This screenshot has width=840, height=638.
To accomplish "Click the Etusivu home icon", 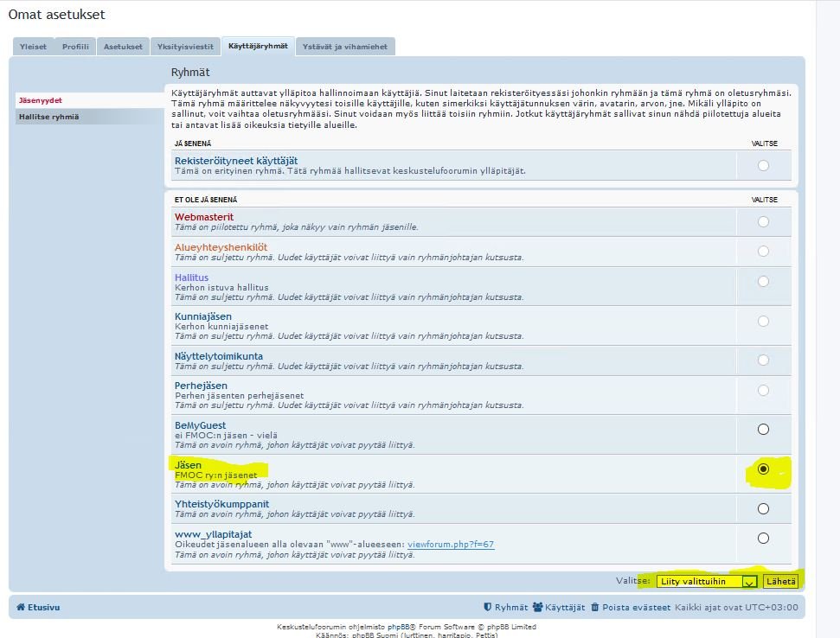I will (21, 608).
